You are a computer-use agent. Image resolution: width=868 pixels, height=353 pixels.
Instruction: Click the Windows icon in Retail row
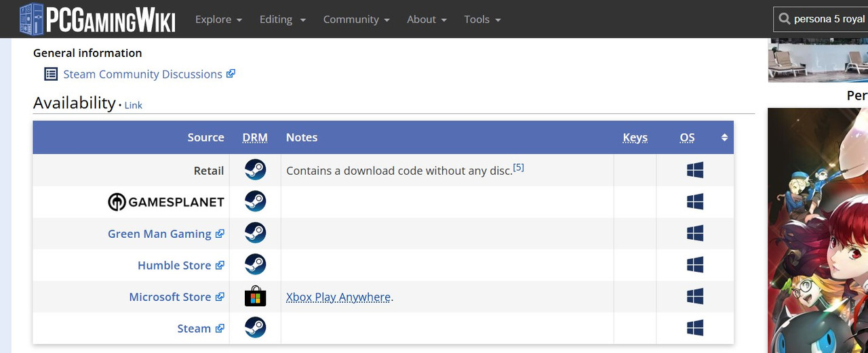[695, 170]
